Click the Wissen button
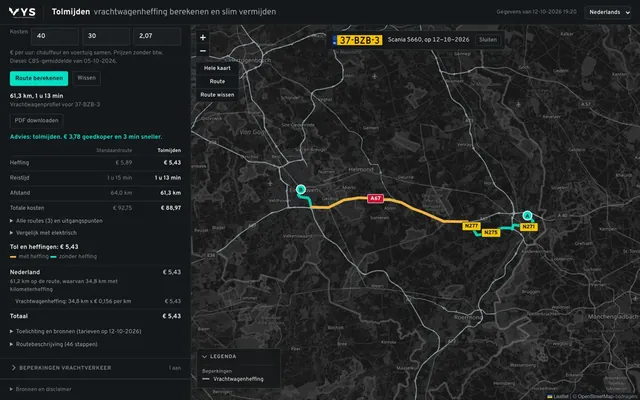Viewport: 640px width, 400px height. pyautogui.click(x=87, y=78)
